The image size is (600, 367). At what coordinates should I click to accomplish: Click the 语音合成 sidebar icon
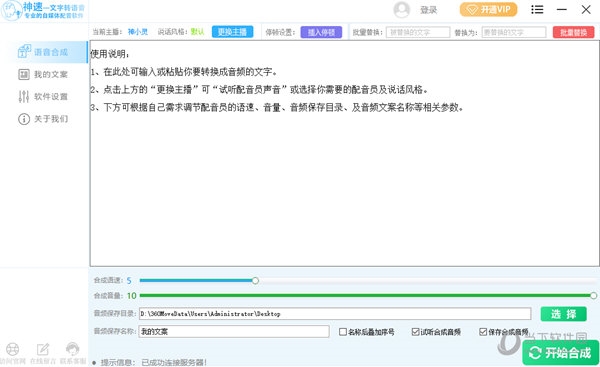click(24, 51)
